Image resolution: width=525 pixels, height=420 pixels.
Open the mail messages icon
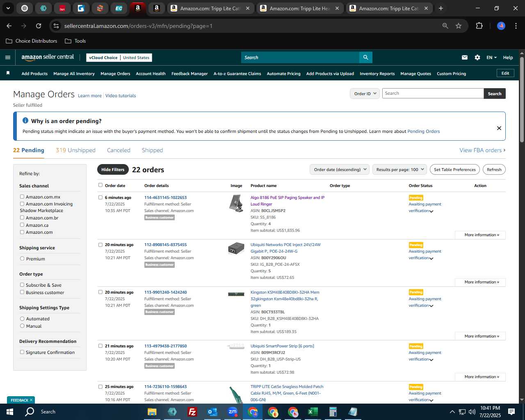point(464,57)
